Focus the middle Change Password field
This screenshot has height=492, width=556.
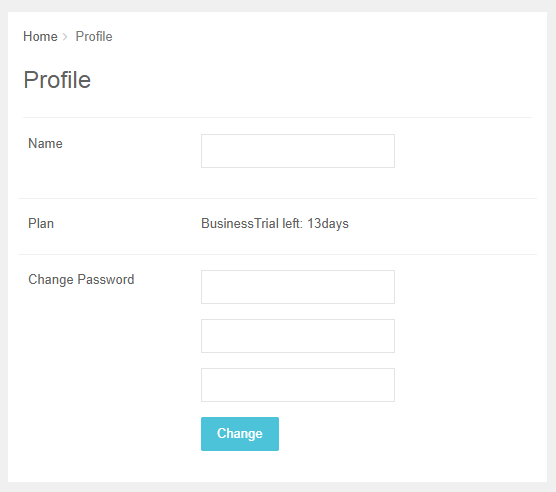(298, 336)
